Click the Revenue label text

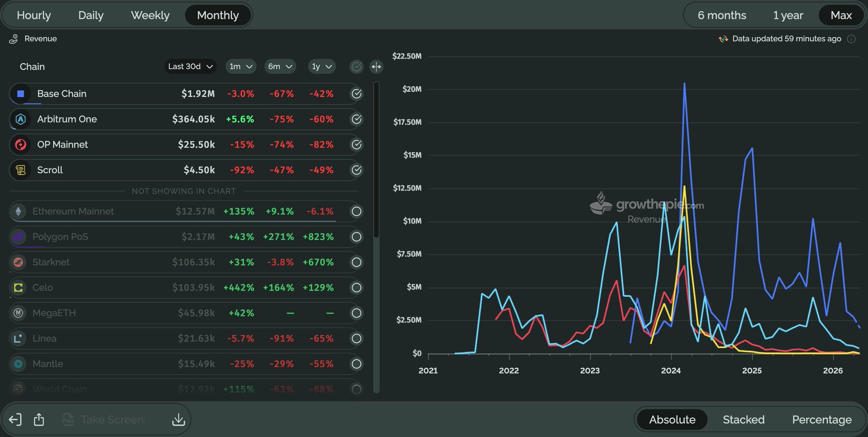tap(41, 39)
